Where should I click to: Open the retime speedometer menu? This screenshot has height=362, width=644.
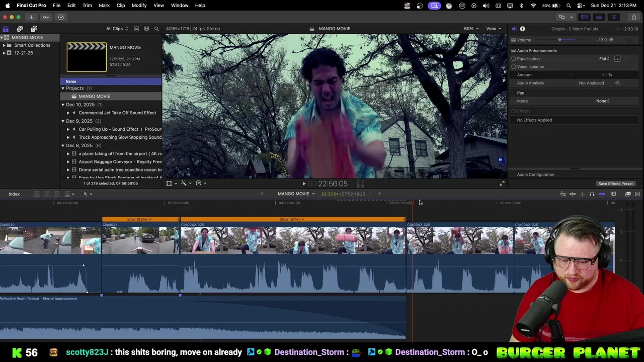(200, 184)
